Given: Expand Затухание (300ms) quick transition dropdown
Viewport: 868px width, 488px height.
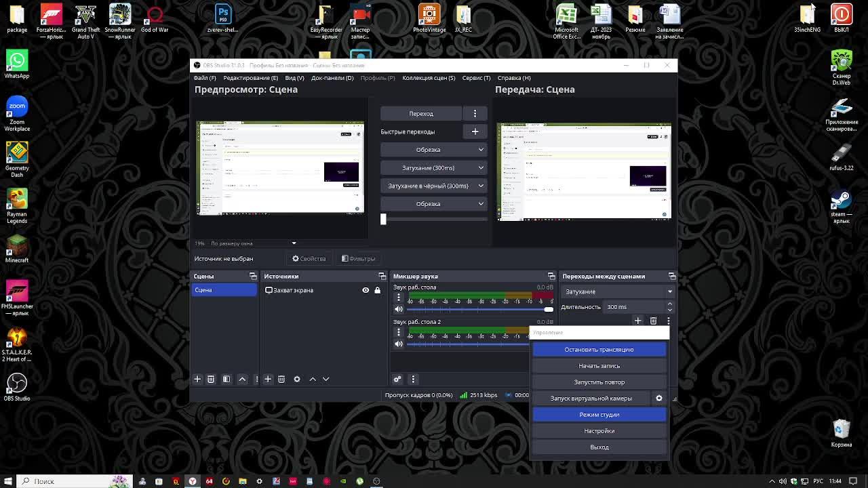Looking at the screenshot, I should (x=481, y=167).
